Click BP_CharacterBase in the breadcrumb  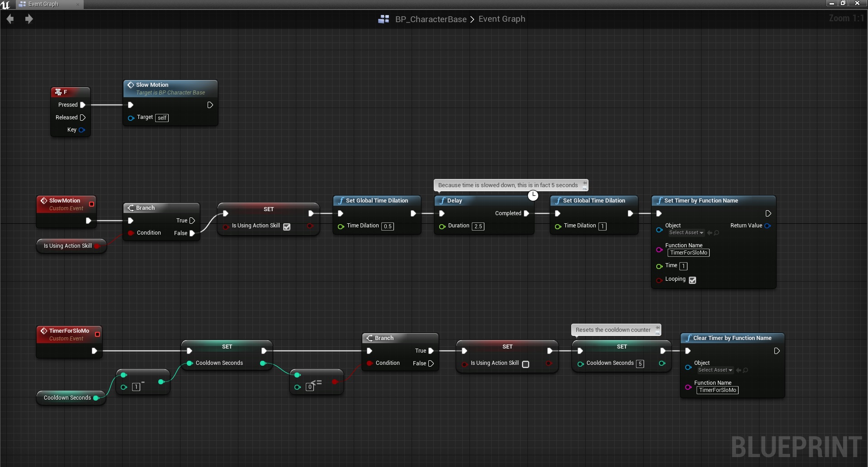pos(431,19)
